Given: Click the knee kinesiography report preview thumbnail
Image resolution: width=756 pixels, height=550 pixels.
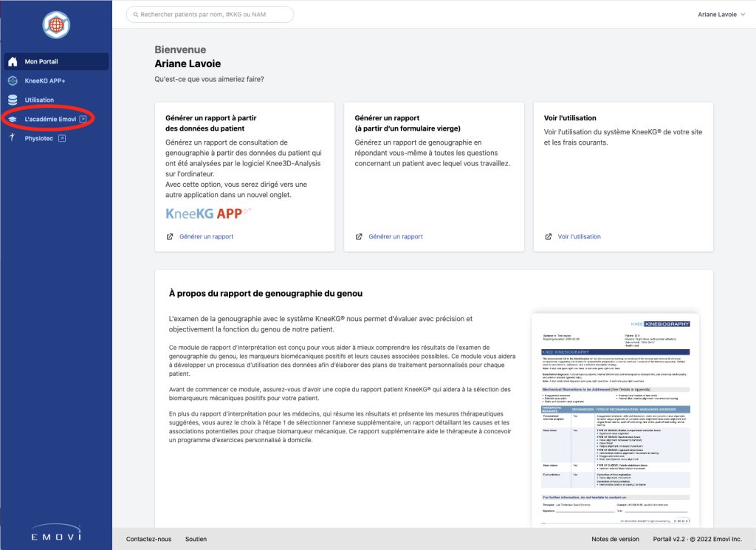Looking at the screenshot, I should tap(616, 420).
